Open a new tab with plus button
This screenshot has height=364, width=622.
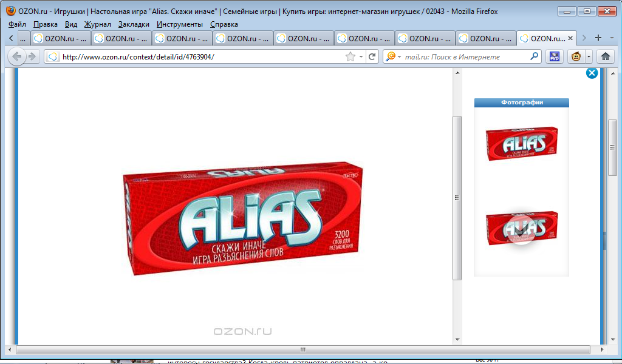598,38
